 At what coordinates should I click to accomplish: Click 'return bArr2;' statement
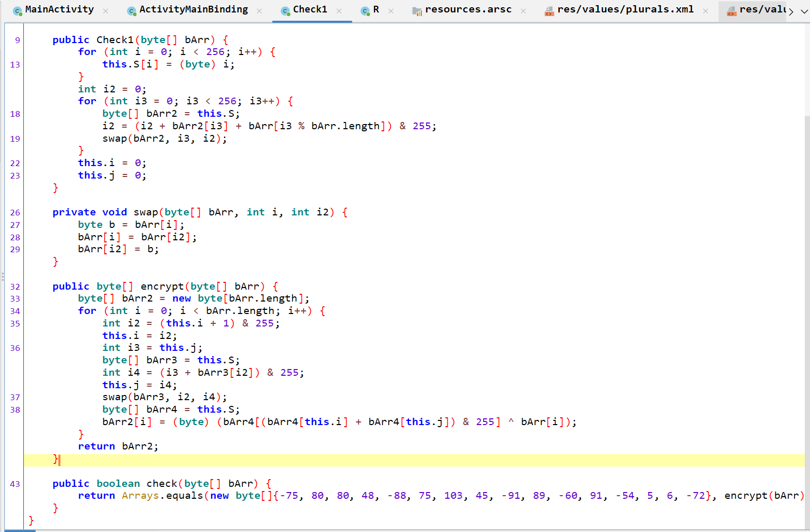tap(118, 446)
